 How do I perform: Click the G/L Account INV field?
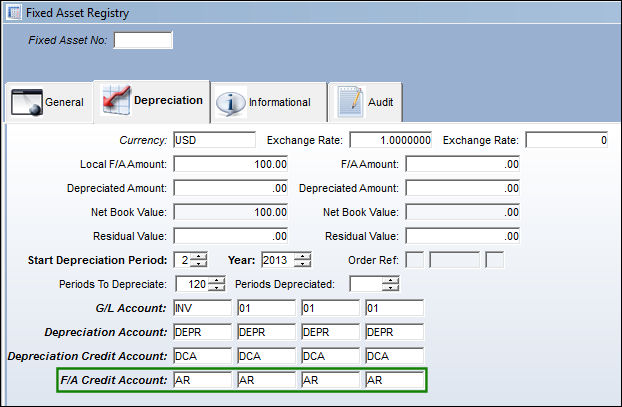[203, 308]
